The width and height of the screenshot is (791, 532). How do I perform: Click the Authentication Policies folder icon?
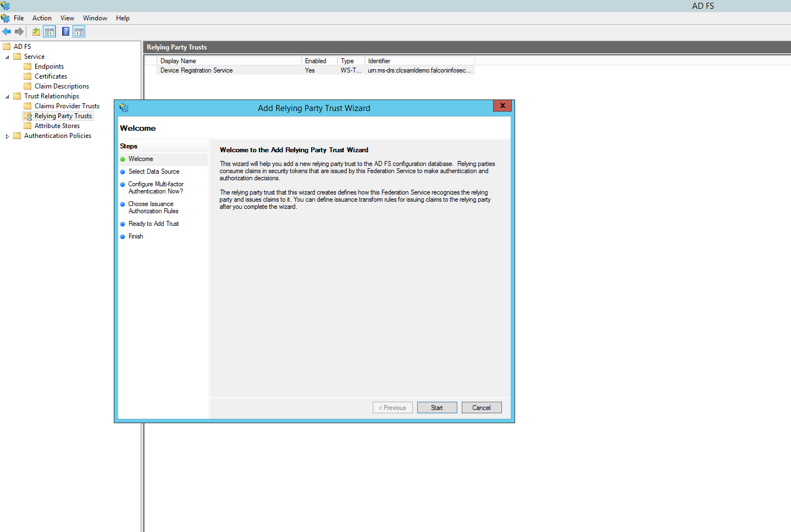click(x=17, y=136)
